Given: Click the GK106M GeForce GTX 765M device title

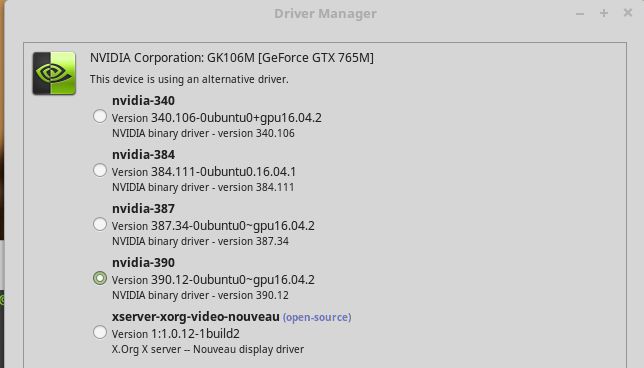Looking at the screenshot, I should click(x=232, y=58).
